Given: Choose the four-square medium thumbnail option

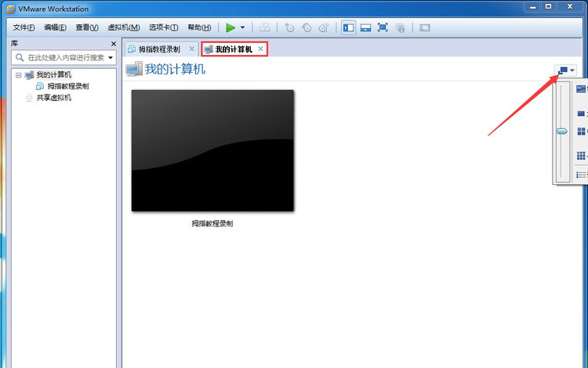Looking at the screenshot, I should point(581,131).
